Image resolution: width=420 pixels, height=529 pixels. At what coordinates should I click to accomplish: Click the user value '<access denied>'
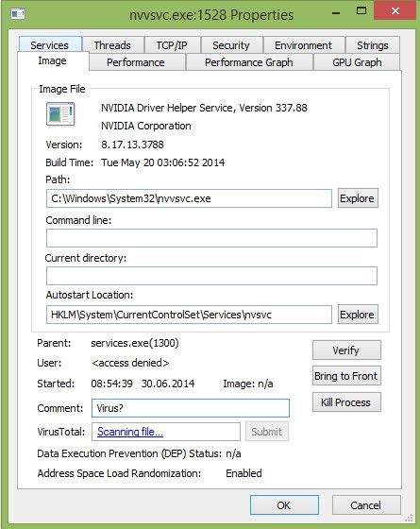coord(130,363)
